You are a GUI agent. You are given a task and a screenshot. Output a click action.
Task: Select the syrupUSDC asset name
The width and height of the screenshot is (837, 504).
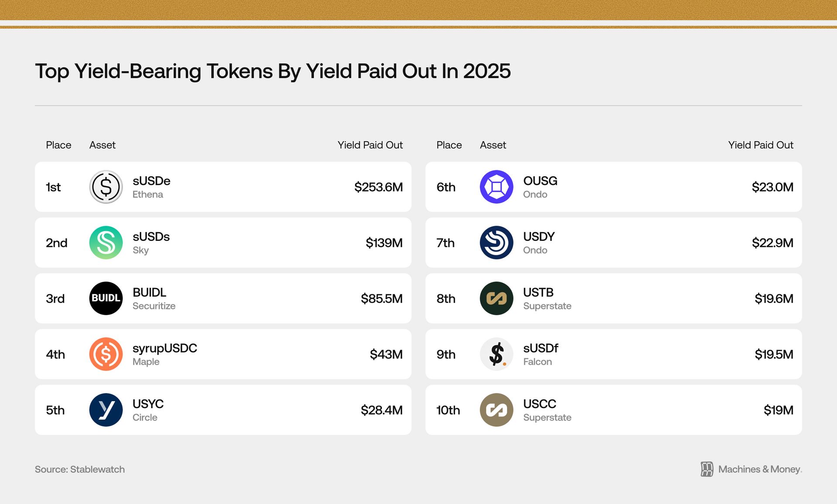click(165, 348)
